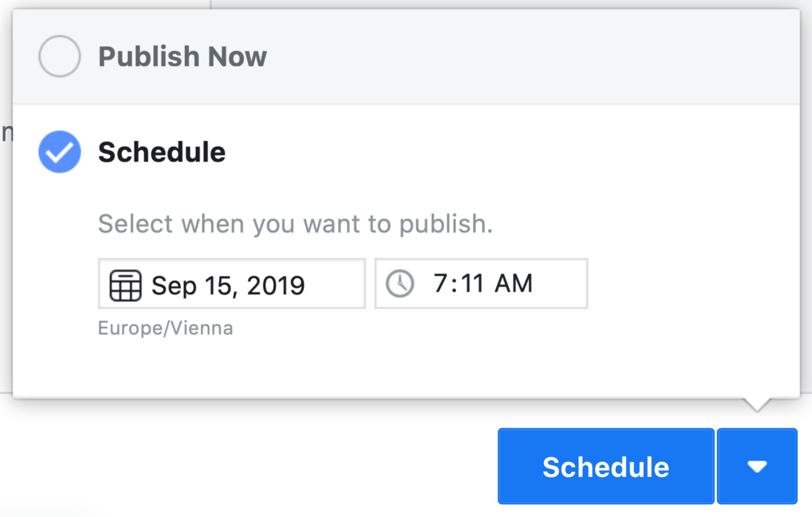Select the hour value 7 in time field
This screenshot has height=517, width=812.
click(441, 283)
